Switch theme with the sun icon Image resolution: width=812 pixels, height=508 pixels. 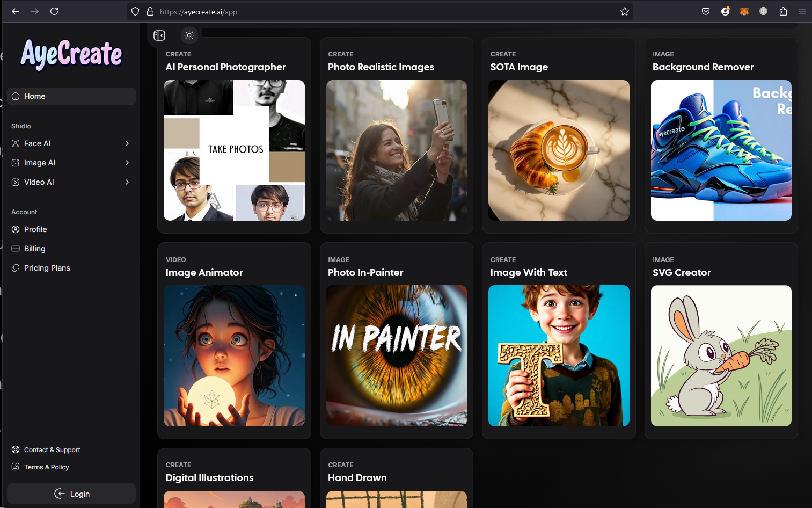point(189,35)
